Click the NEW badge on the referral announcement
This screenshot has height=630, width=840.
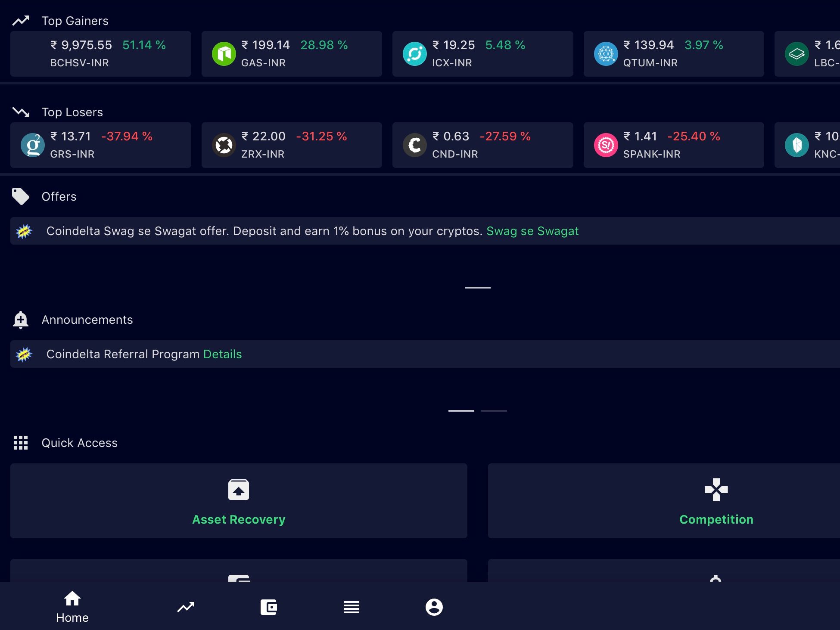pos(24,354)
